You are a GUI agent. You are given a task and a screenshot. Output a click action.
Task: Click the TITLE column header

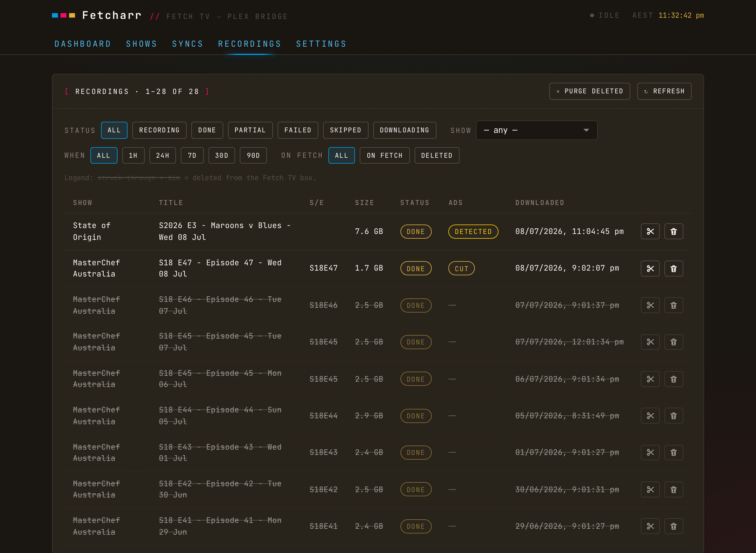[171, 203]
